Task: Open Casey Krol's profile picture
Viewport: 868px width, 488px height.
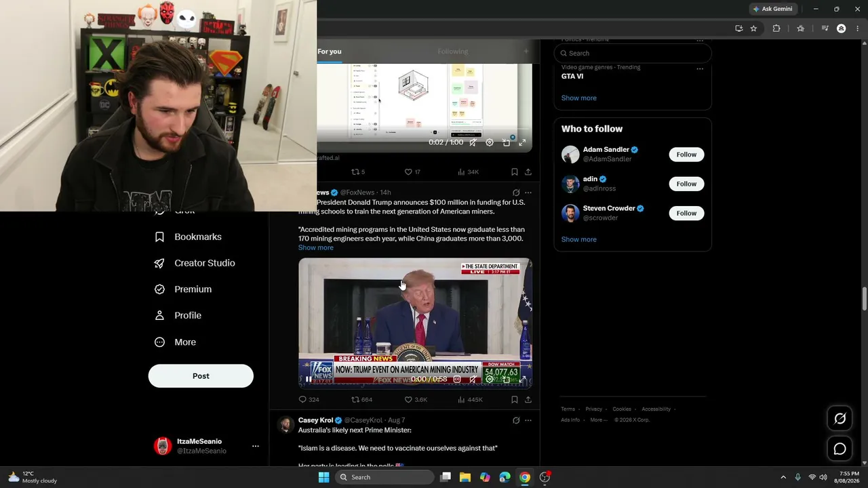Action: [285, 424]
